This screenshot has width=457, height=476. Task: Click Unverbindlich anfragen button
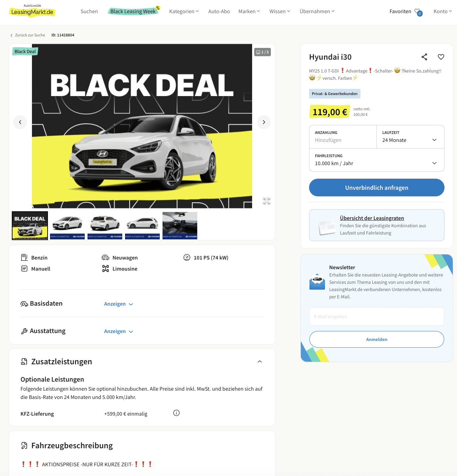(377, 188)
